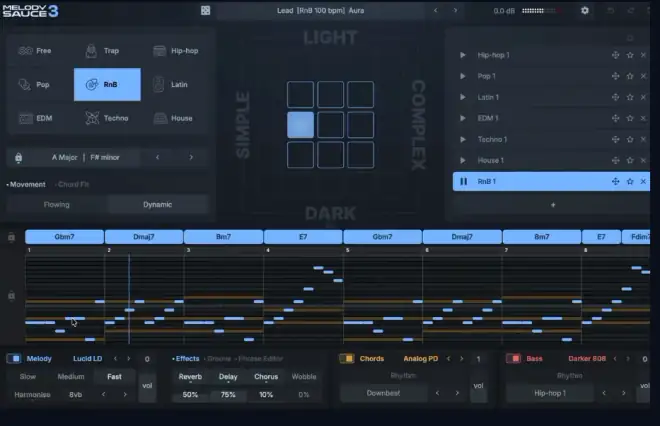
Task: Open the Groove tab
Action: pyautogui.click(x=218, y=359)
